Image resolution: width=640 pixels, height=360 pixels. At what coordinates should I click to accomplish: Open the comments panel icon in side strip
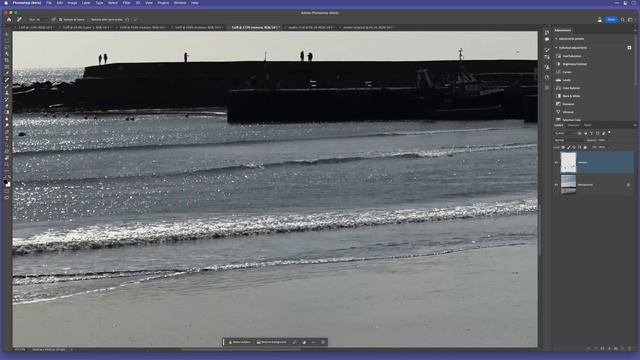coord(547,40)
